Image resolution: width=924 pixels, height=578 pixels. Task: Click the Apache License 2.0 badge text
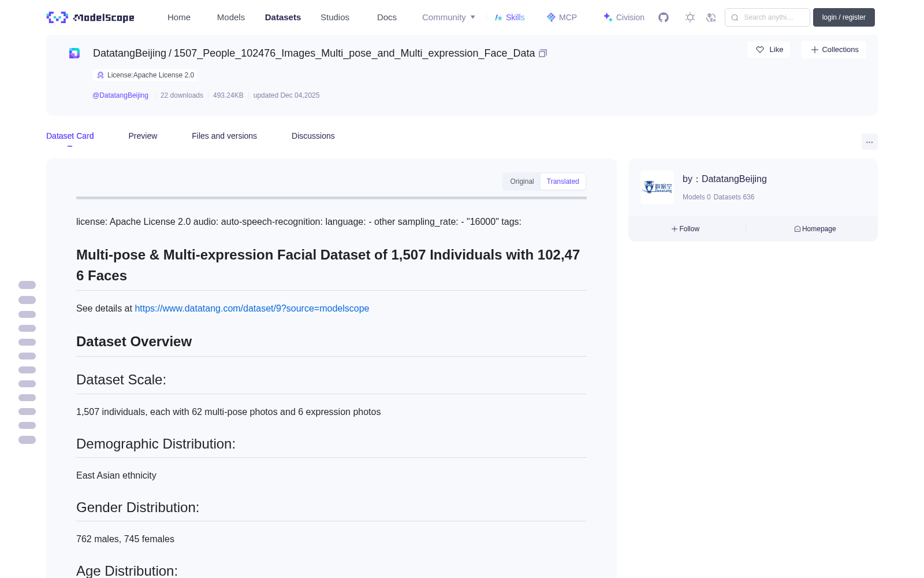point(151,75)
